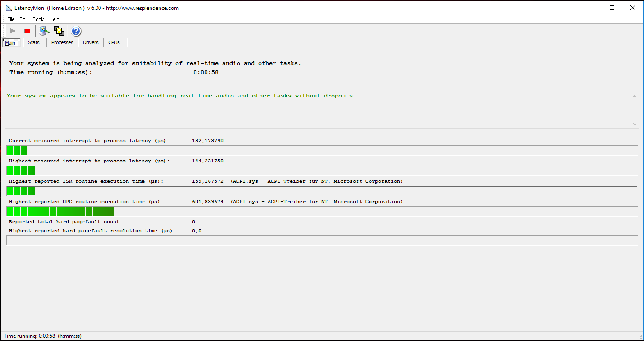
Task: Switch to the Processes tab
Action: point(62,42)
